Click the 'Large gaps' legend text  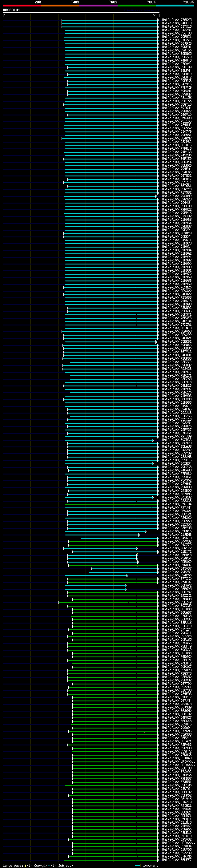13,865
